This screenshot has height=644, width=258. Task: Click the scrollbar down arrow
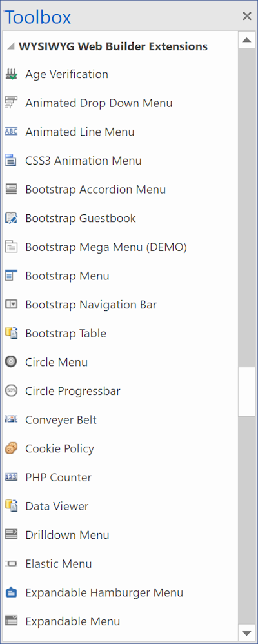pyautogui.click(x=246, y=632)
